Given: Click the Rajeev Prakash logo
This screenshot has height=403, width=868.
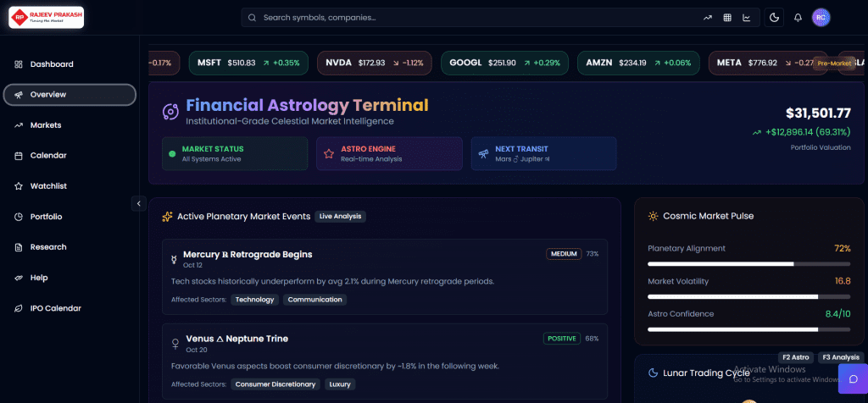Looking at the screenshot, I should coord(47,17).
